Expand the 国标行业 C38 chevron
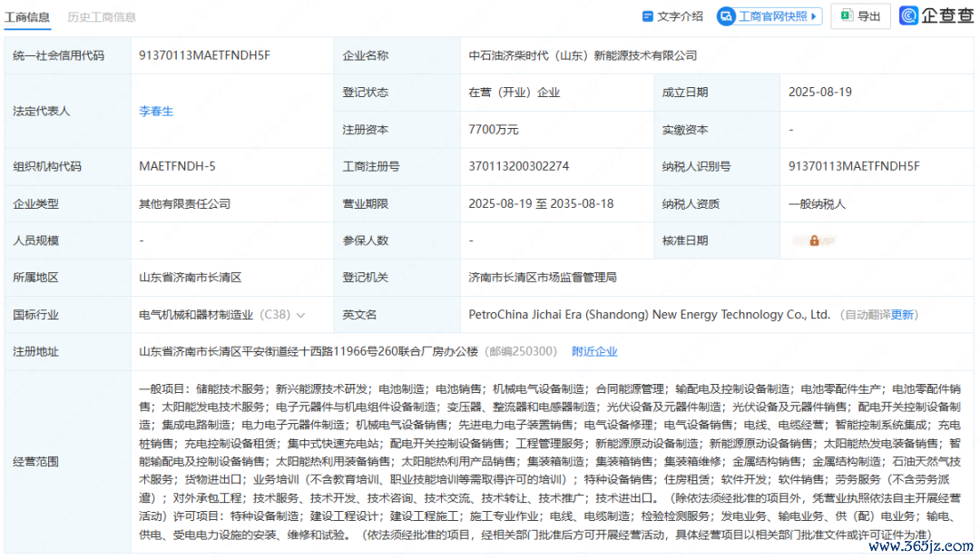The width and height of the screenshot is (980, 560). 300,316
